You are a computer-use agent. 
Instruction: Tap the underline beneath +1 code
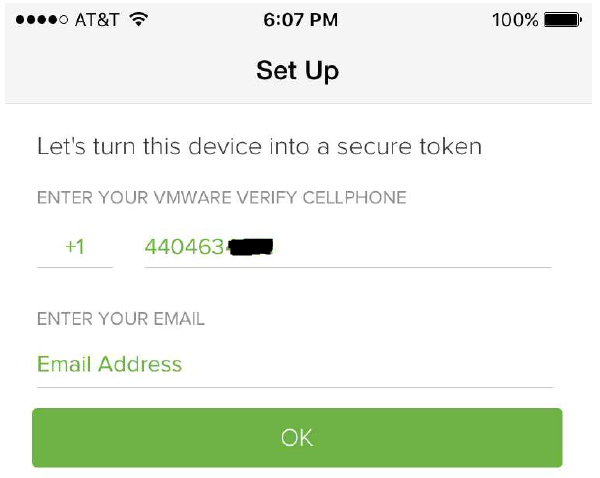point(75,267)
